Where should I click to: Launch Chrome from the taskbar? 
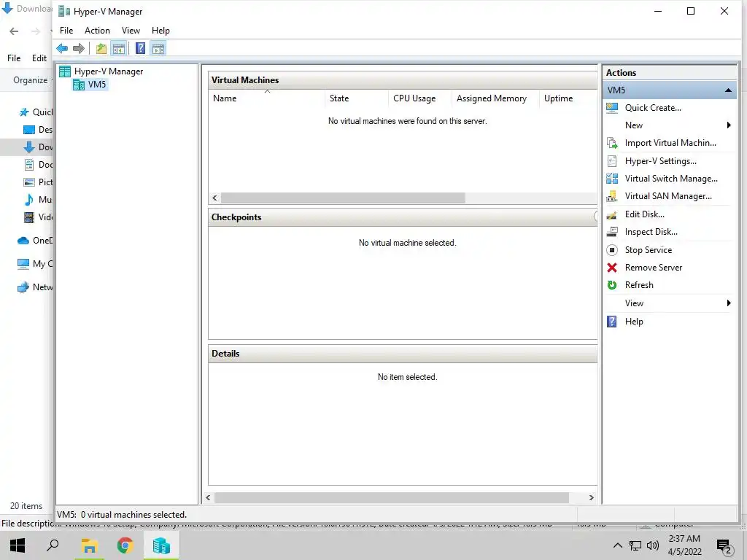pyautogui.click(x=125, y=545)
